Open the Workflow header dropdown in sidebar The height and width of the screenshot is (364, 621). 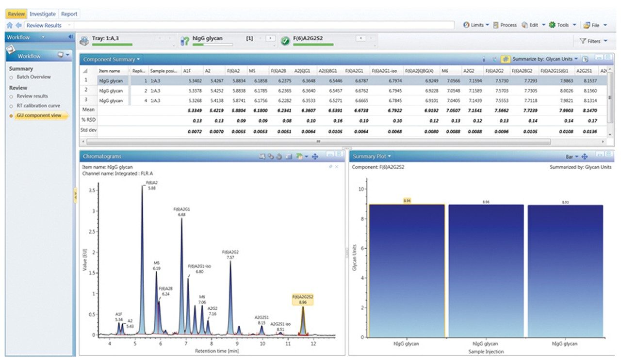[43, 37]
